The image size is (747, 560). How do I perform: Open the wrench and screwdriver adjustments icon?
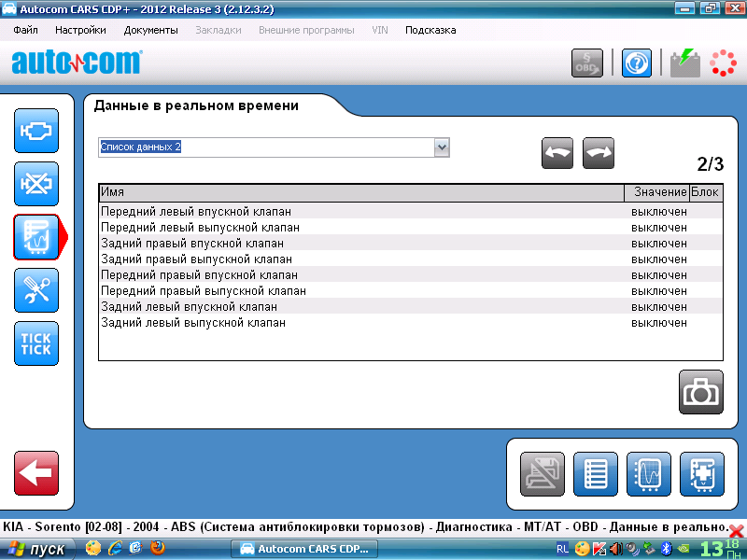point(36,290)
